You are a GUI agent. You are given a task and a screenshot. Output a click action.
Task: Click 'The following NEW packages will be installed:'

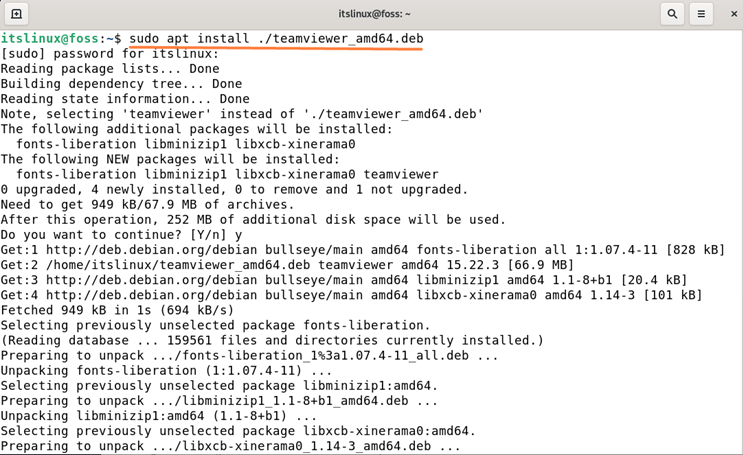coord(170,159)
